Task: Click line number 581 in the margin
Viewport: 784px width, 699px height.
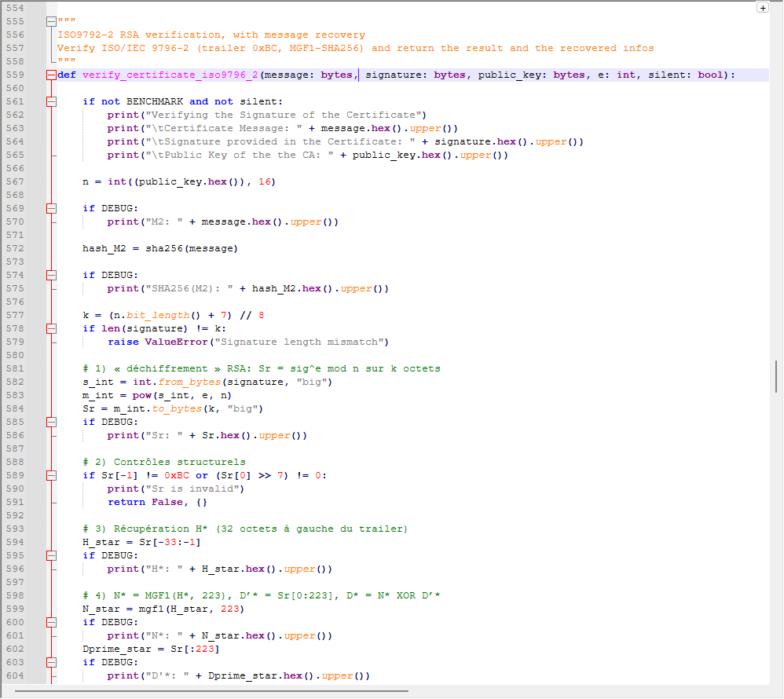Action: (15, 368)
